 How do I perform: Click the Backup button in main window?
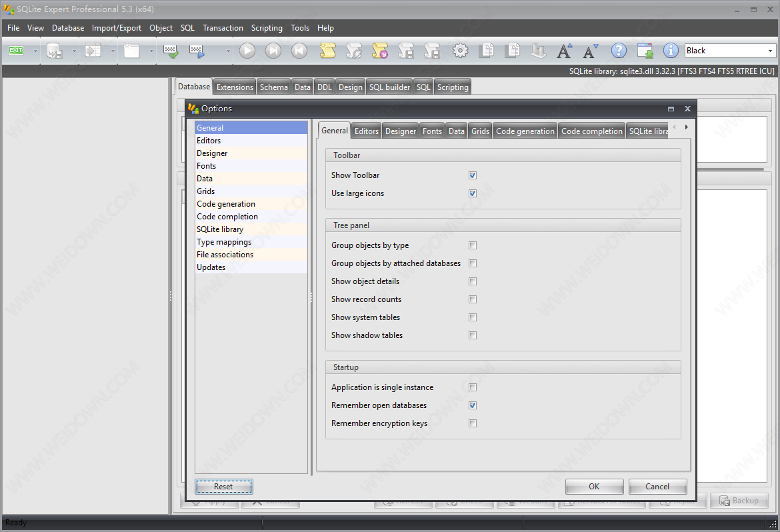point(739,501)
